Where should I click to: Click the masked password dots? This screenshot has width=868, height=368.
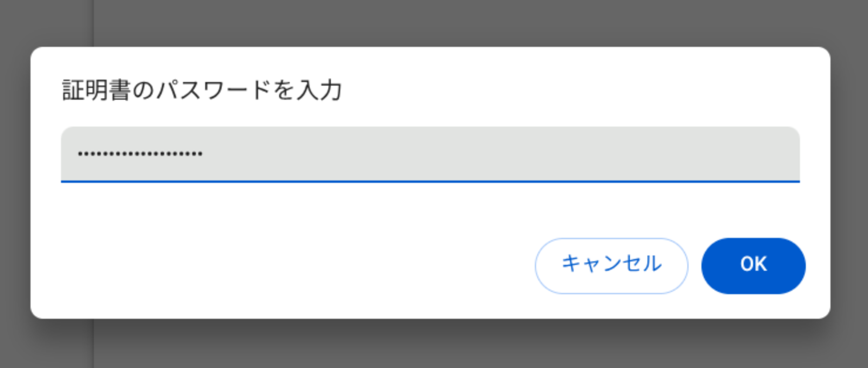pyautogui.click(x=140, y=155)
